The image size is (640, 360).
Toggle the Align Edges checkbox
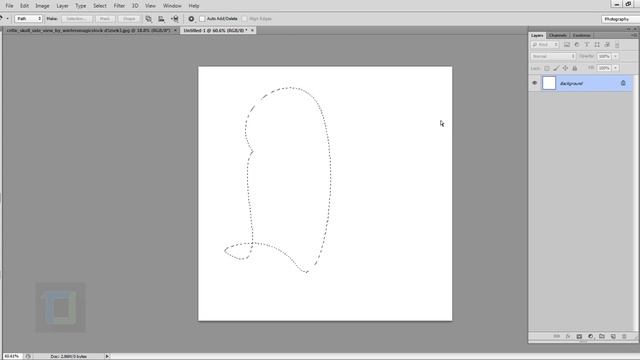pyautogui.click(x=244, y=19)
